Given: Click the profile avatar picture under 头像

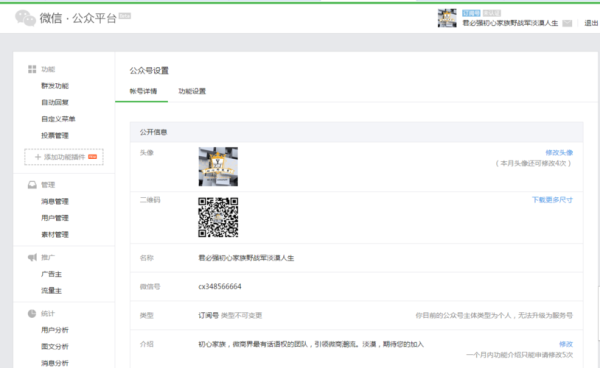Looking at the screenshot, I should click(x=218, y=166).
